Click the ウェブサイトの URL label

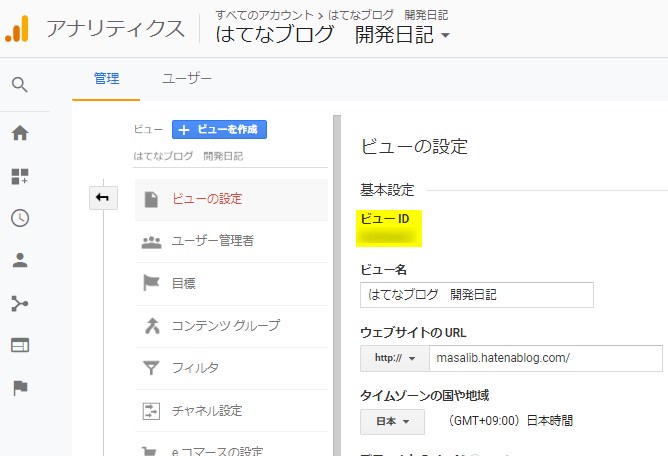[413, 332]
